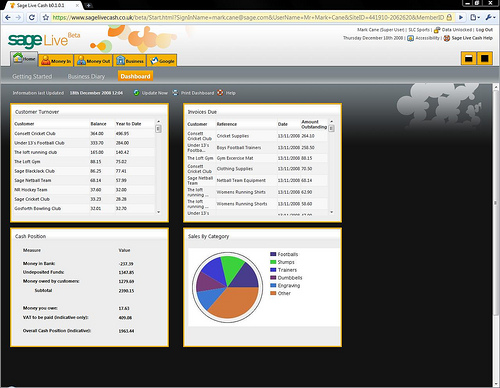Viewport: 500px width, 388px height.
Task: Click the Update Now refresh icon
Action: (x=136, y=93)
